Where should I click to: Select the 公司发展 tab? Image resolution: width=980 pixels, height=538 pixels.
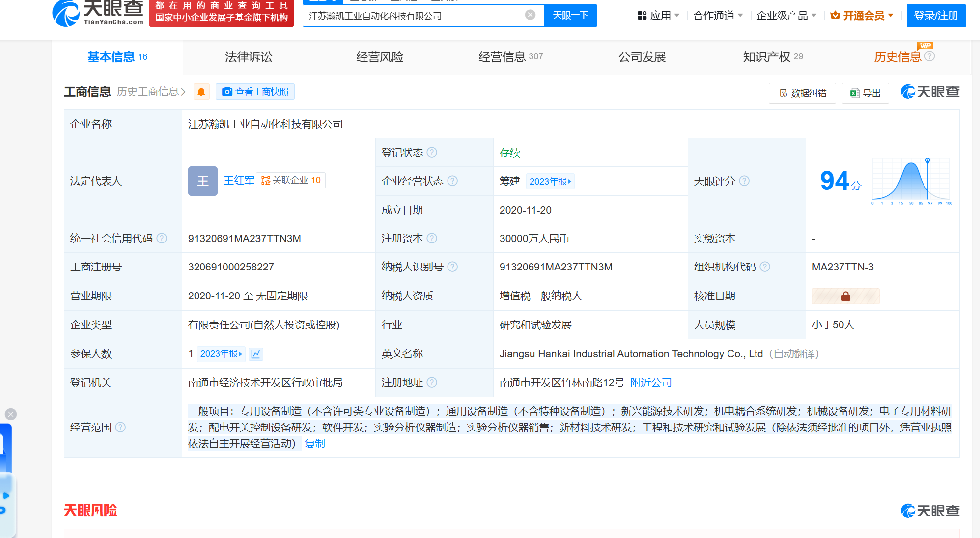pos(642,57)
